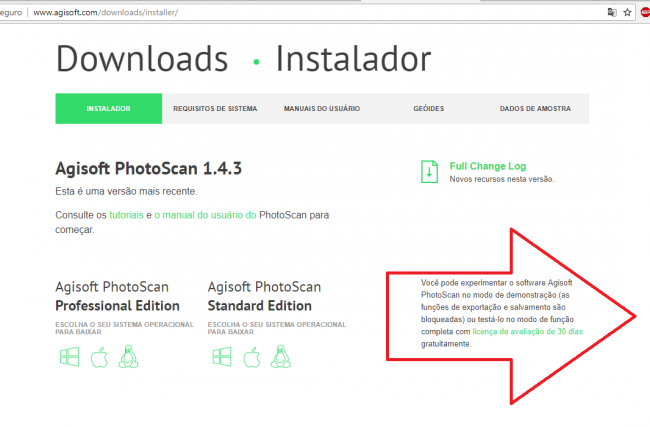Download Standard Edition for macOS

[x=252, y=357]
